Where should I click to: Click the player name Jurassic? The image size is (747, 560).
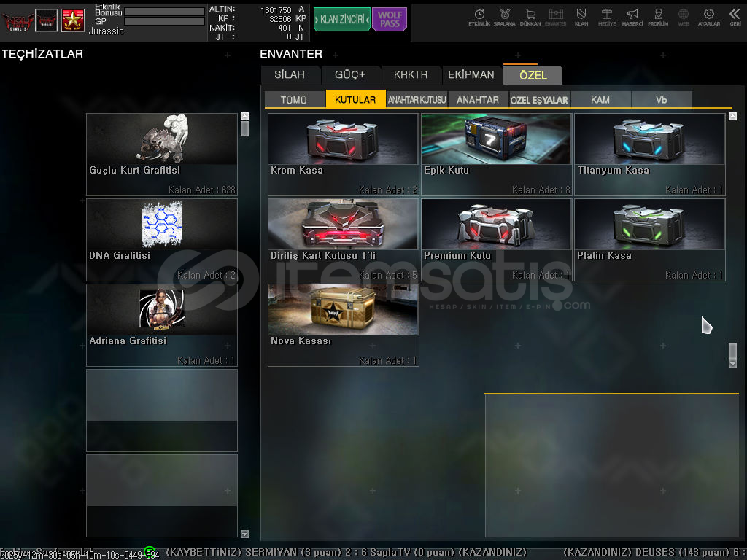click(106, 31)
